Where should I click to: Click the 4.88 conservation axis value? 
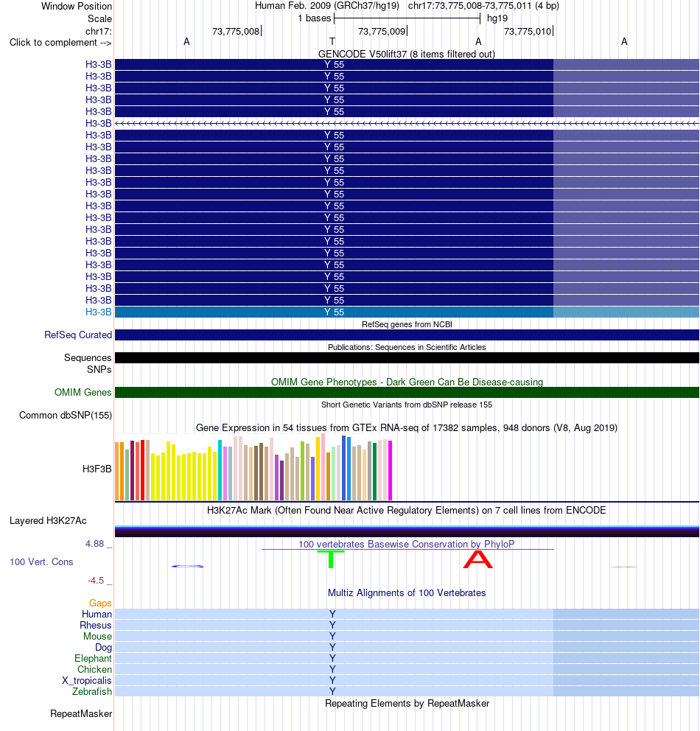pos(94,544)
